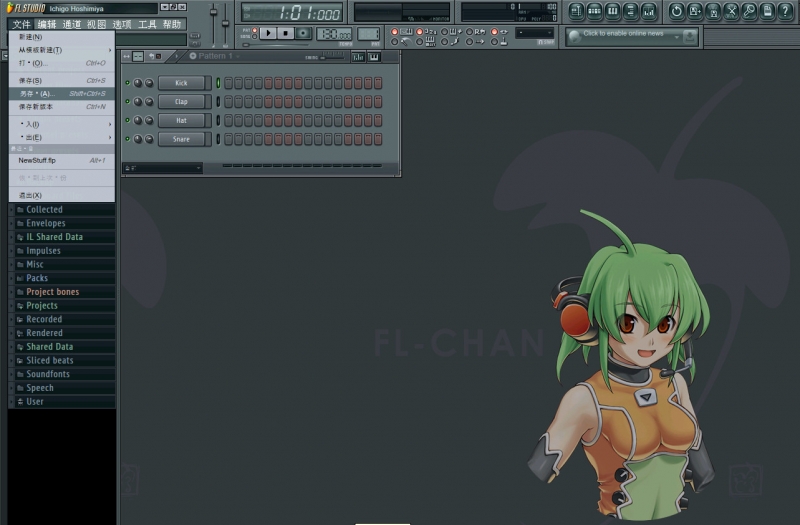The width and height of the screenshot is (800, 525).
Task: Toggle the Kick channel mute LED
Action: click(128, 83)
